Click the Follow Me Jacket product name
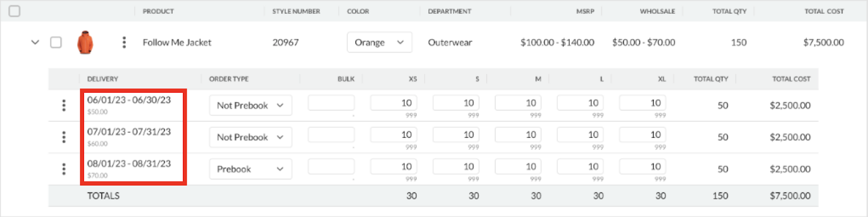868x217 pixels. click(x=177, y=42)
